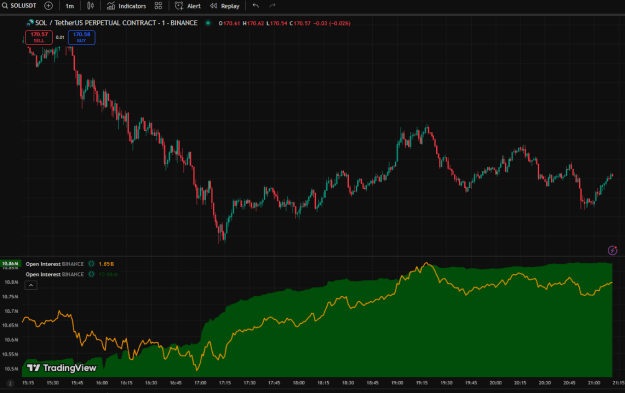Click the 19:15 time axis label
The height and width of the screenshot is (393, 625).
coord(422,383)
